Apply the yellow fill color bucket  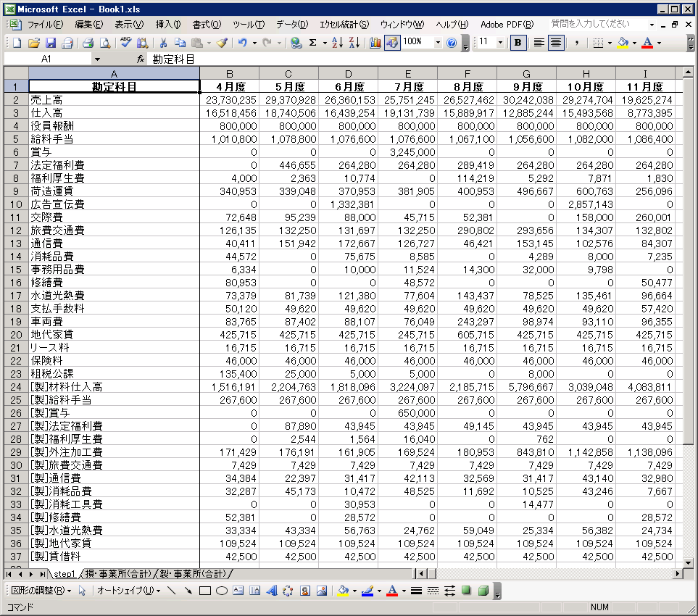point(622,43)
